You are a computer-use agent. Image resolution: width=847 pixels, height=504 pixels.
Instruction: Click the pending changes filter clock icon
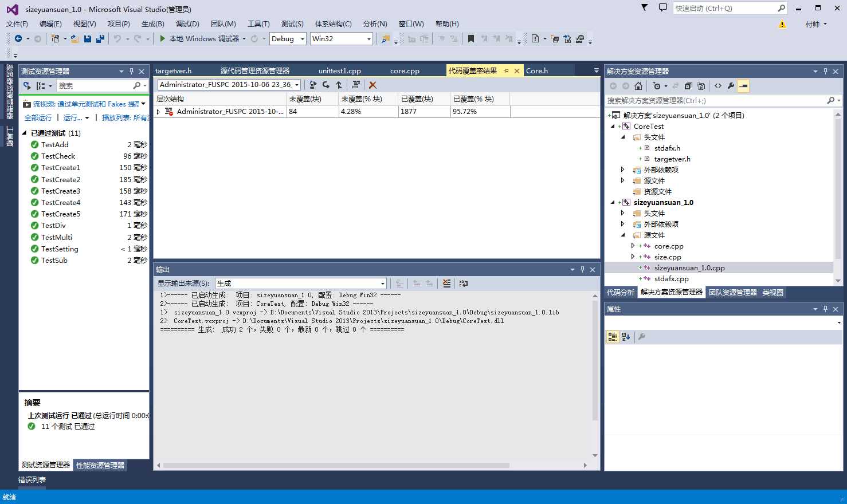[x=657, y=86]
